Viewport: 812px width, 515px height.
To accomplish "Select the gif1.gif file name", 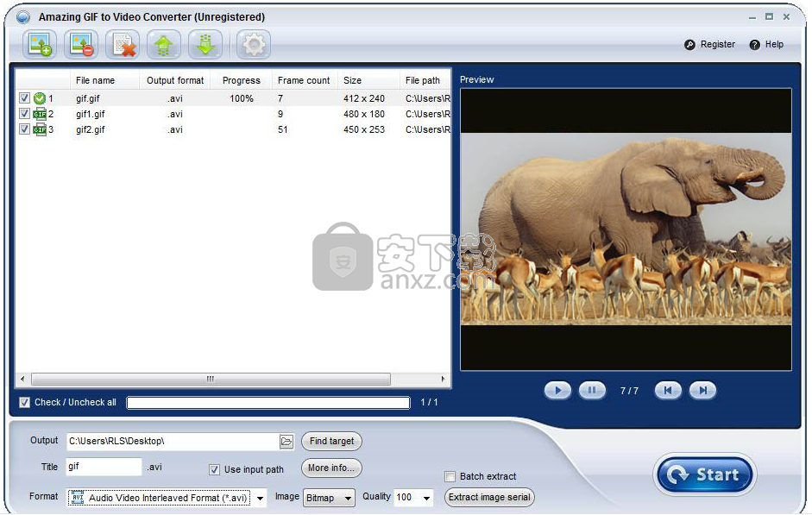I will click(x=90, y=114).
